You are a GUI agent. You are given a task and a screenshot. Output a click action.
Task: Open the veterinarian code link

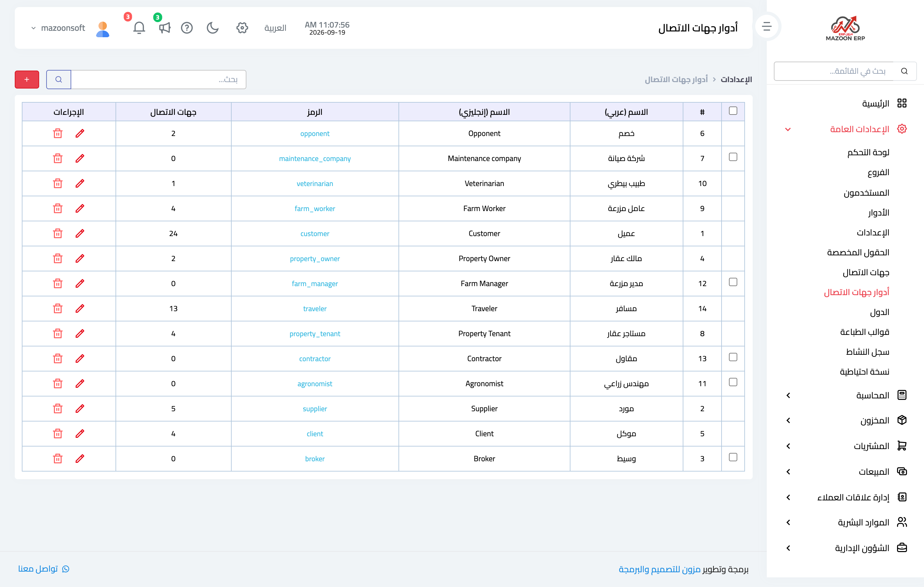coord(315,183)
